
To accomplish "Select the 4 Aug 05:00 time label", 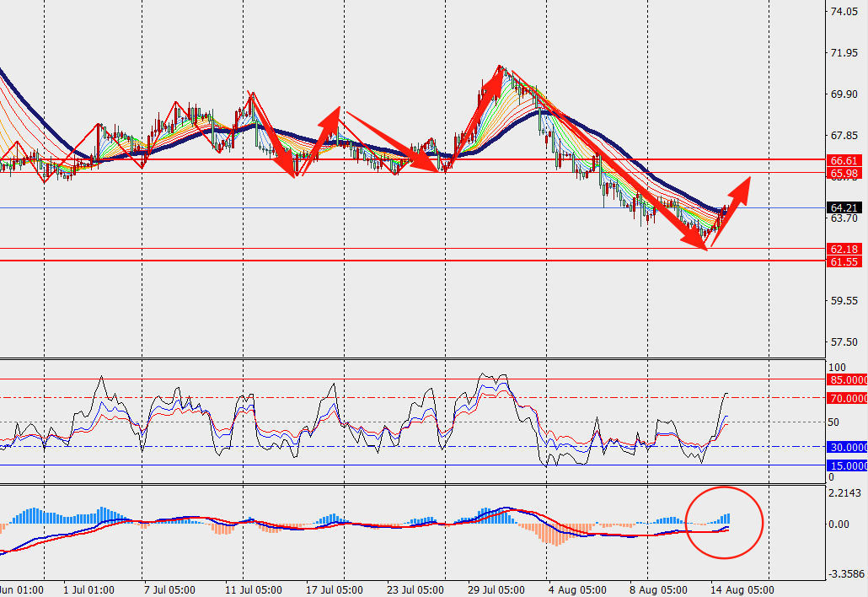I will click(577, 589).
